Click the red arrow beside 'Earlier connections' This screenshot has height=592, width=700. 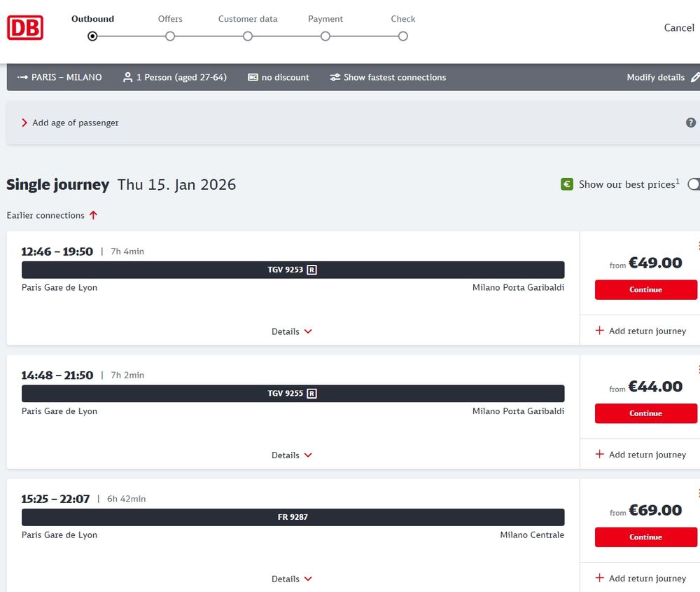click(93, 215)
